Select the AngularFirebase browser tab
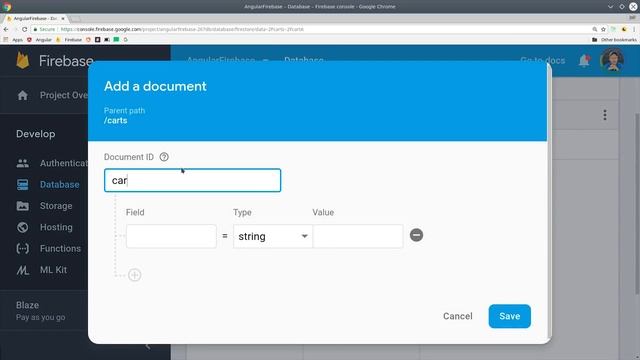The image size is (640, 360). click(35, 19)
